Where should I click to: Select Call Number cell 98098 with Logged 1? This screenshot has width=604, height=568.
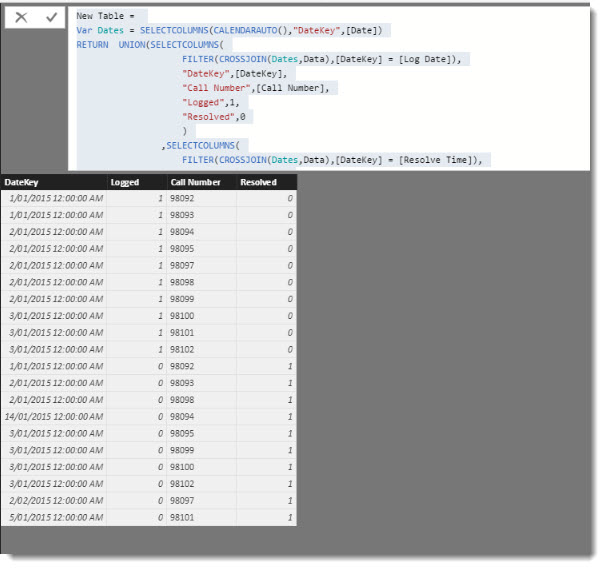[x=201, y=282]
